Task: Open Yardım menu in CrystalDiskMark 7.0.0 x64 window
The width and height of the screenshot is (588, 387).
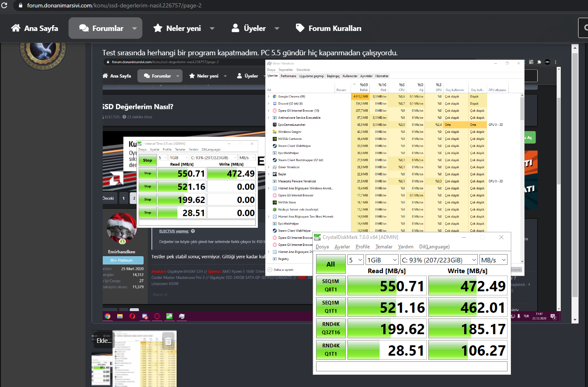Action: [406, 247]
